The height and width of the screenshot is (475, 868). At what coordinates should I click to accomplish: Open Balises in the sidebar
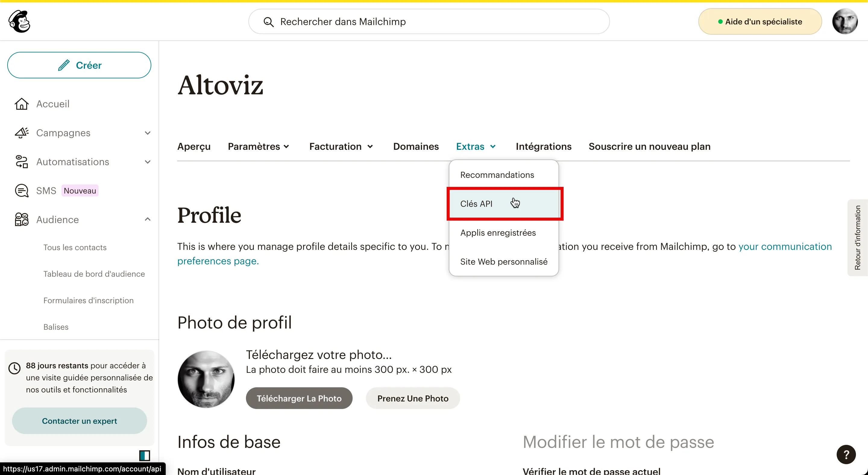pyautogui.click(x=56, y=327)
